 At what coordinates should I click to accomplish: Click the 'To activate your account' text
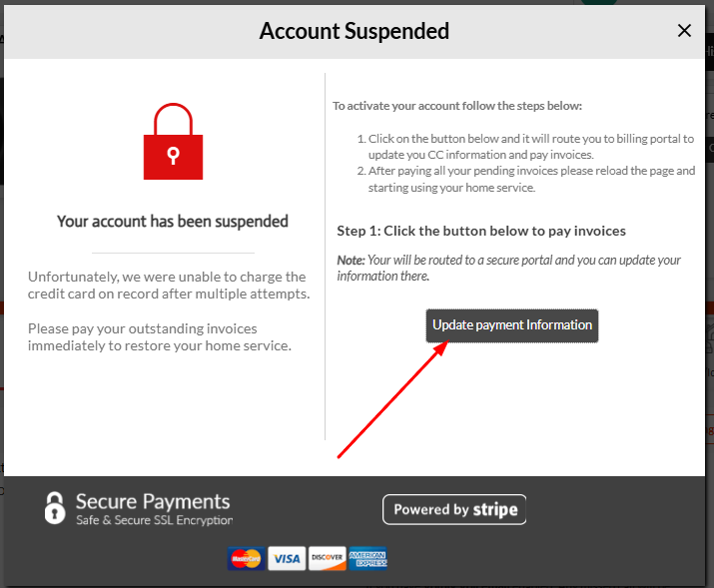coord(457,106)
